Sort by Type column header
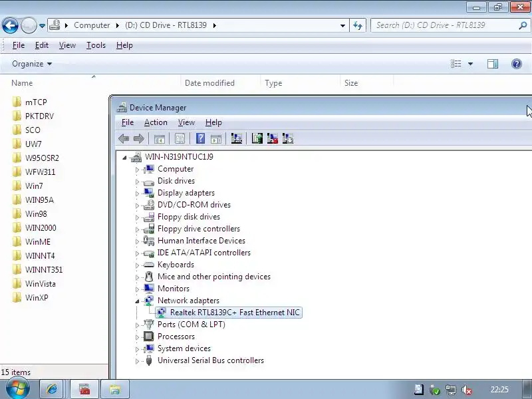 point(273,83)
